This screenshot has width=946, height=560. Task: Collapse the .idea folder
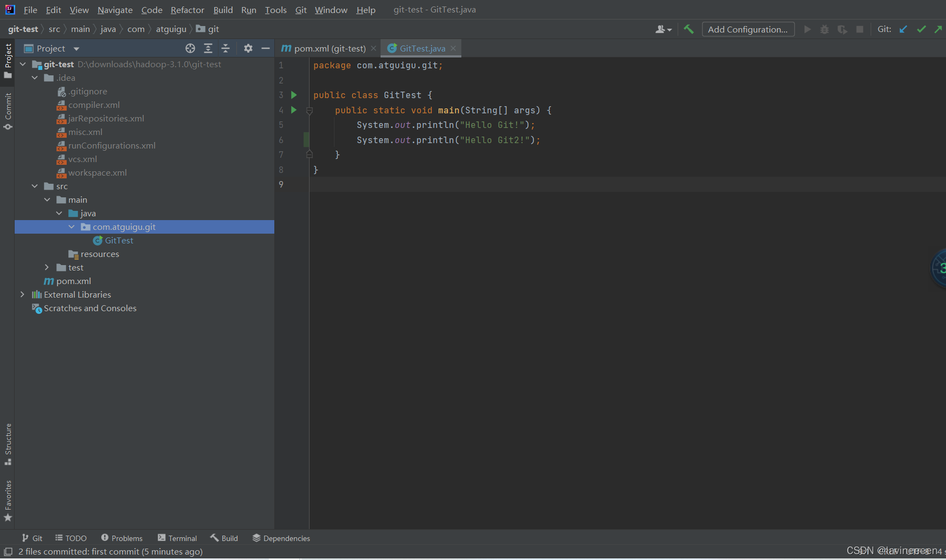[35, 78]
